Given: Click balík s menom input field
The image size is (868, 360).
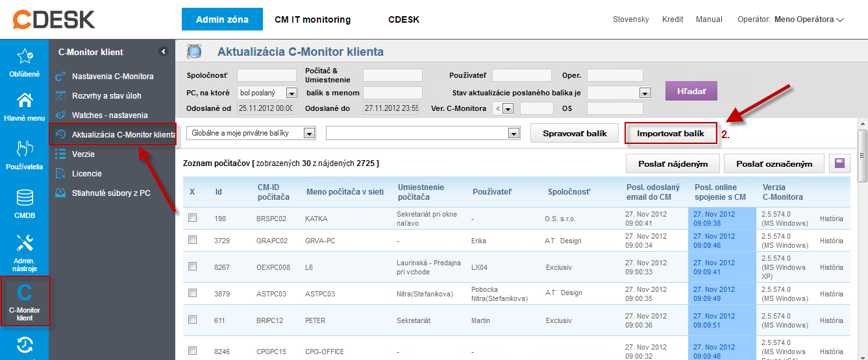Looking at the screenshot, I should click(393, 93).
